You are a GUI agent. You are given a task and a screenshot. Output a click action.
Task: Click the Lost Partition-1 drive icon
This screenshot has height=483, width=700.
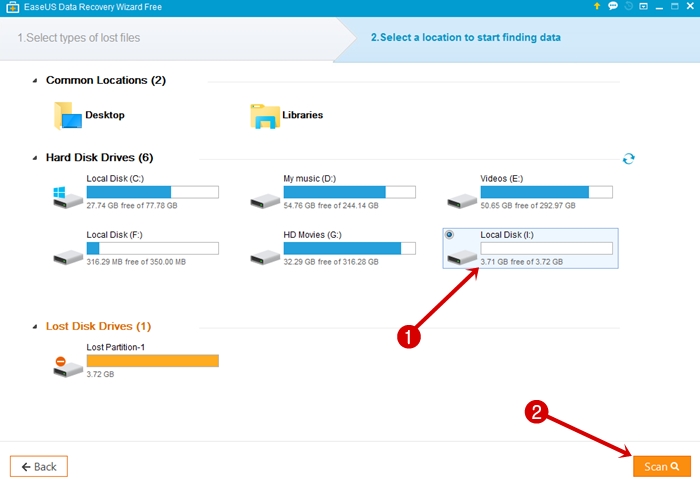pyautogui.click(x=68, y=367)
